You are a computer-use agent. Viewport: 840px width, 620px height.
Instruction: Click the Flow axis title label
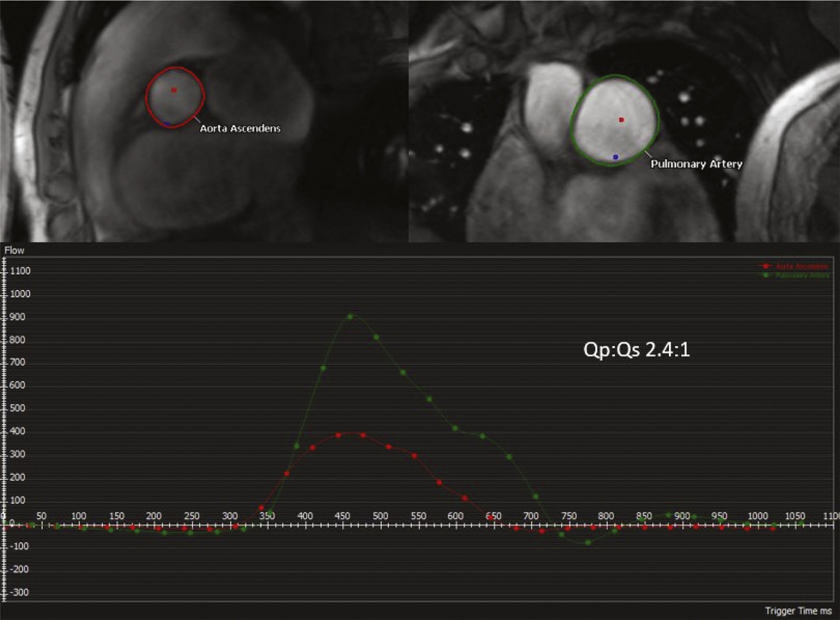[x=14, y=250]
